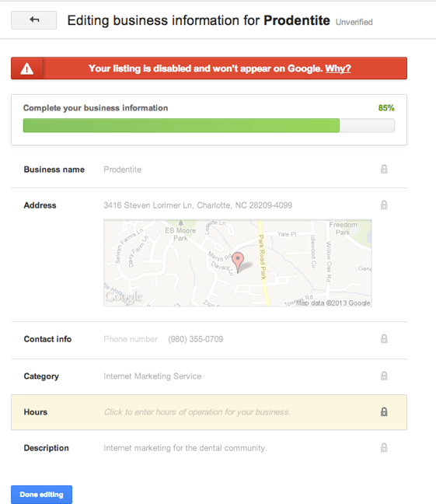Click the back arrow button

coord(33,20)
